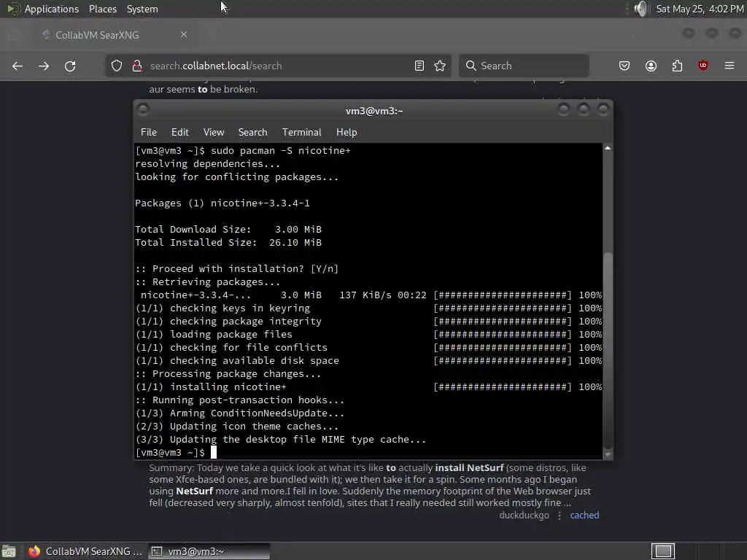Open the Edit menu in the terminal
Viewport: 747px width, 560px height.
[x=180, y=133]
